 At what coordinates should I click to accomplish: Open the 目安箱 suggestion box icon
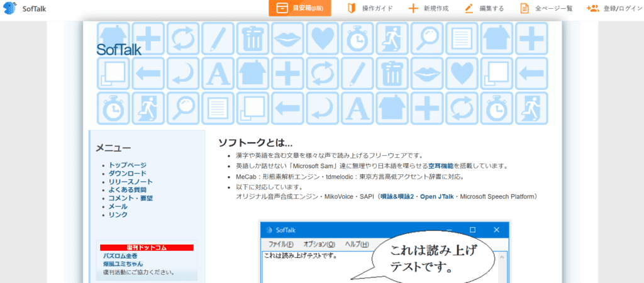[x=283, y=8]
